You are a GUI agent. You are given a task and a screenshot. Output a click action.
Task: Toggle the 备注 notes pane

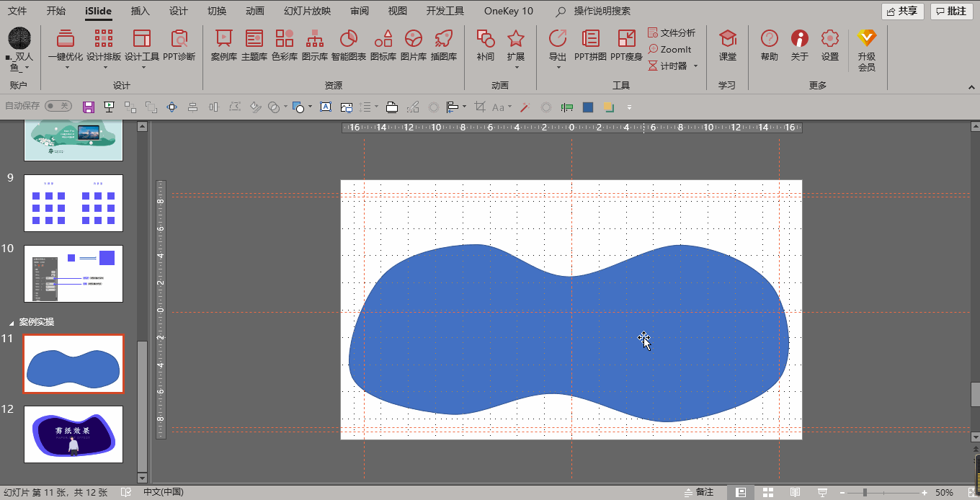click(698, 492)
